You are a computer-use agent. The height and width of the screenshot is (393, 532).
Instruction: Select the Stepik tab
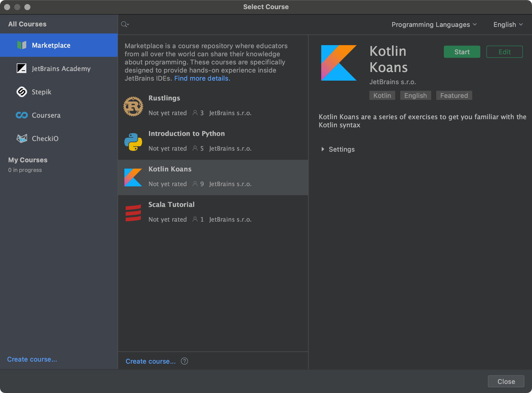pos(59,92)
